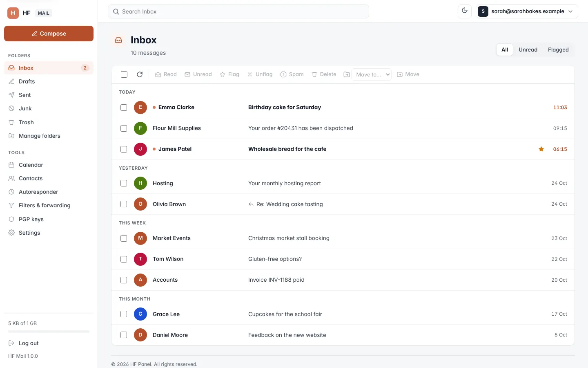Select the Tom Wilson message checkbox
Screen dimensions: 588x368
click(124, 259)
